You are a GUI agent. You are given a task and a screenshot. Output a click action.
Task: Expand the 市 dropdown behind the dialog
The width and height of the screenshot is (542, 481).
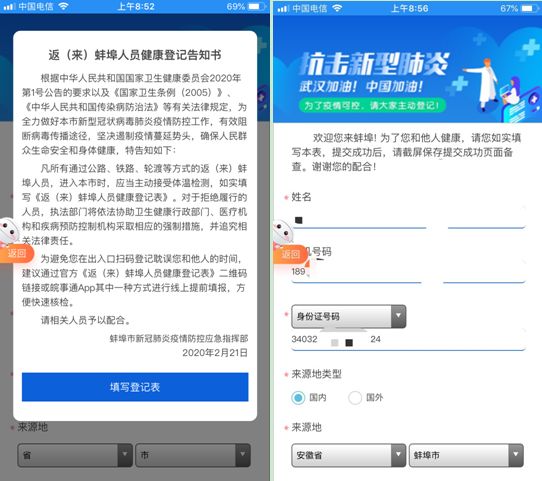193,455
